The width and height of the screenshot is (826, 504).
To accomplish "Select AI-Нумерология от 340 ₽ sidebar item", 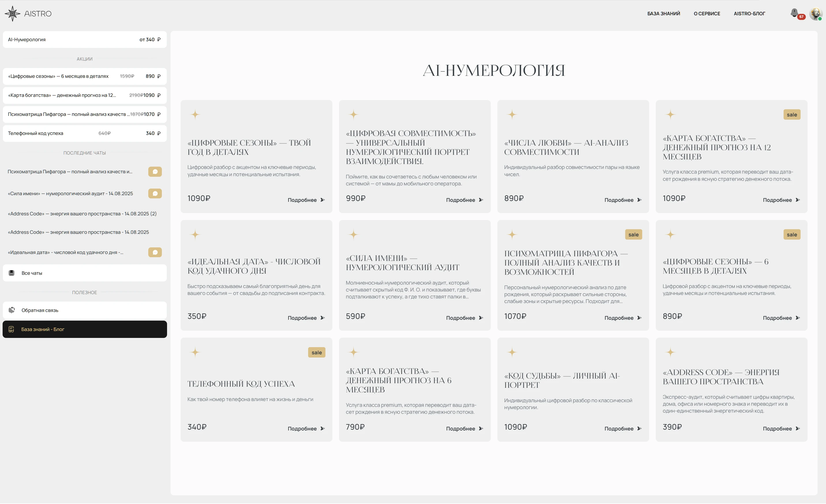I will (x=85, y=40).
